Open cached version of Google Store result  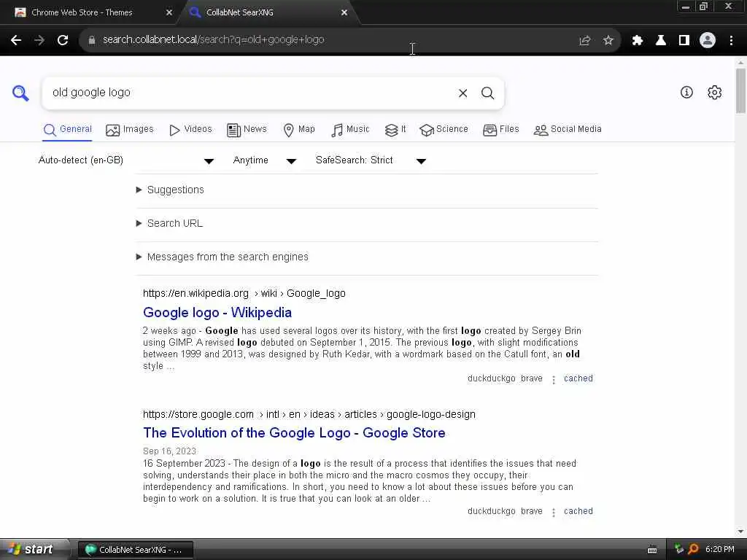point(578,511)
